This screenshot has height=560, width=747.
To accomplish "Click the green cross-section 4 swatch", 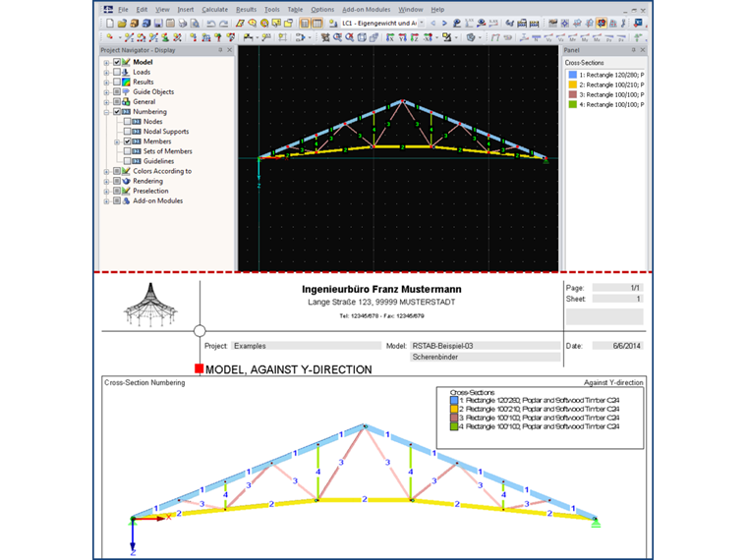I will [x=573, y=104].
